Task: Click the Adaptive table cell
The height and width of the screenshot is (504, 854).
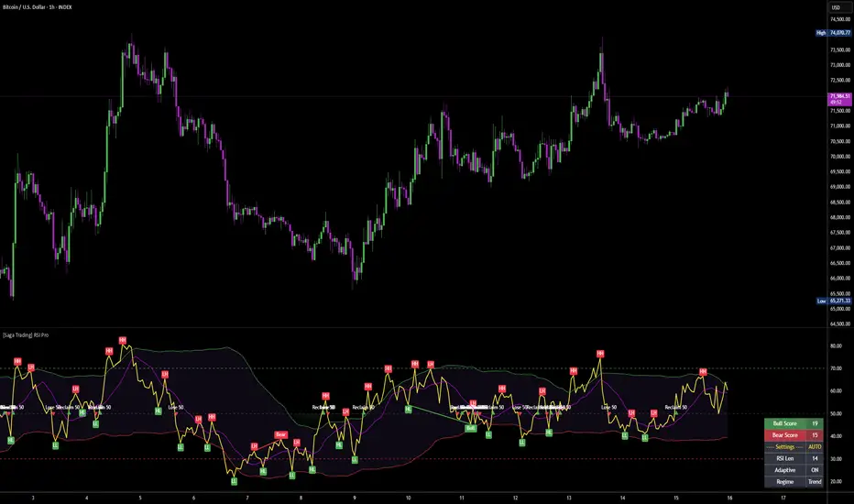Action: tap(785, 470)
